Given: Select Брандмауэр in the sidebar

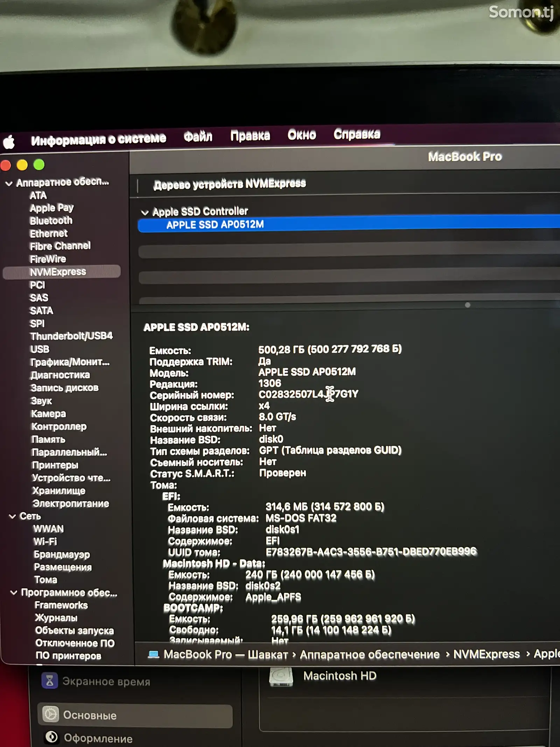Looking at the screenshot, I should pyautogui.click(x=62, y=555).
